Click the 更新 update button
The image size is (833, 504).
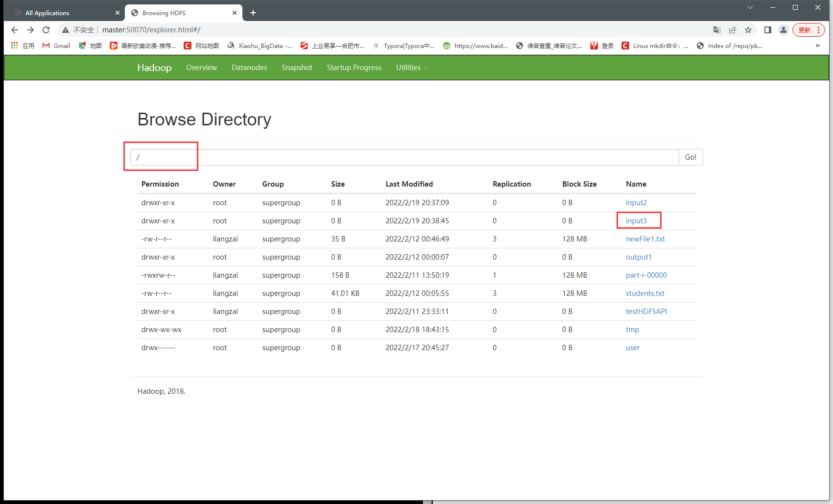coord(805,30)
